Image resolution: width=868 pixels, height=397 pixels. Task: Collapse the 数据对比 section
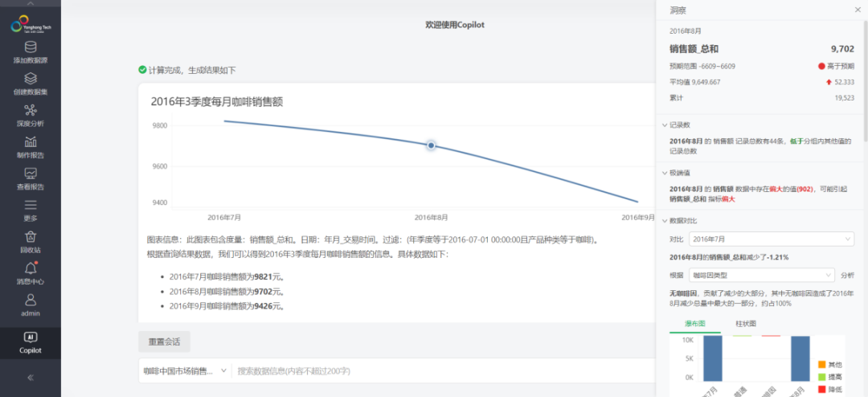(x=664, y=220)
